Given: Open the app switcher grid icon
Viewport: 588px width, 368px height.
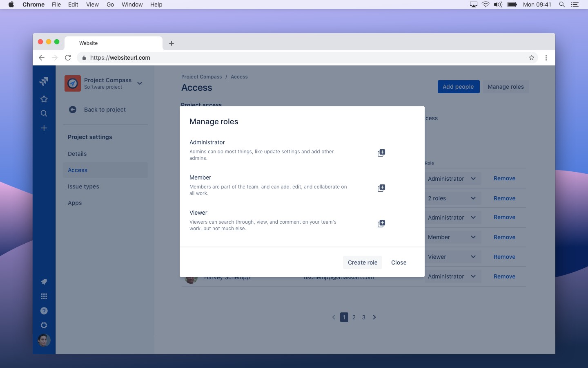Looking at the screenshot, I should click(44, 296).
